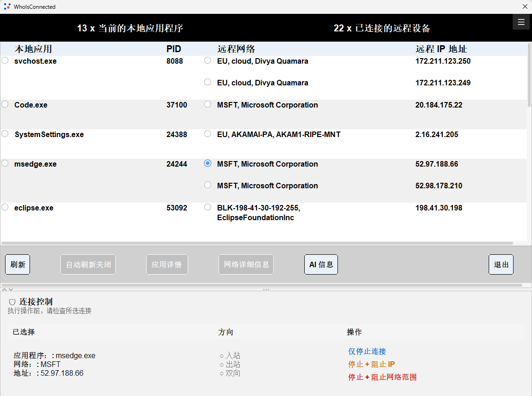This screenshot has width=532, height=396.
Task: Select SystemSettings.exe application radio button
Action: coord(5,134)
